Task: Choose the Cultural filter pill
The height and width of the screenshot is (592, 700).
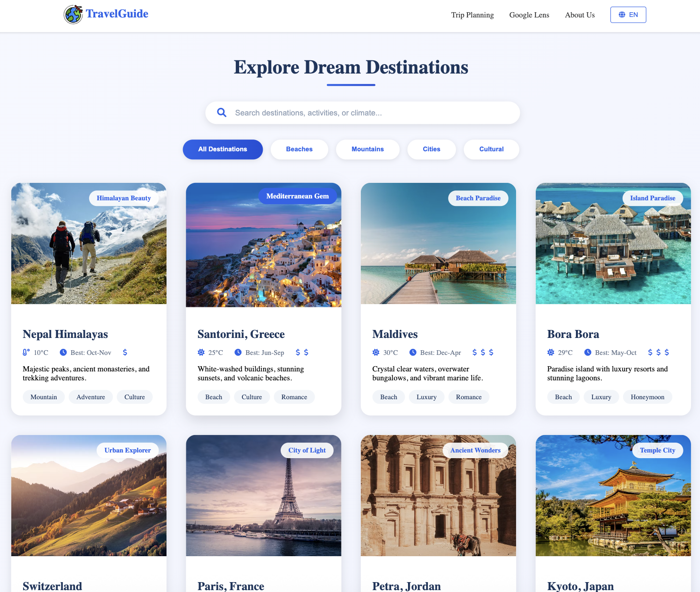Action: pos(491,149)
